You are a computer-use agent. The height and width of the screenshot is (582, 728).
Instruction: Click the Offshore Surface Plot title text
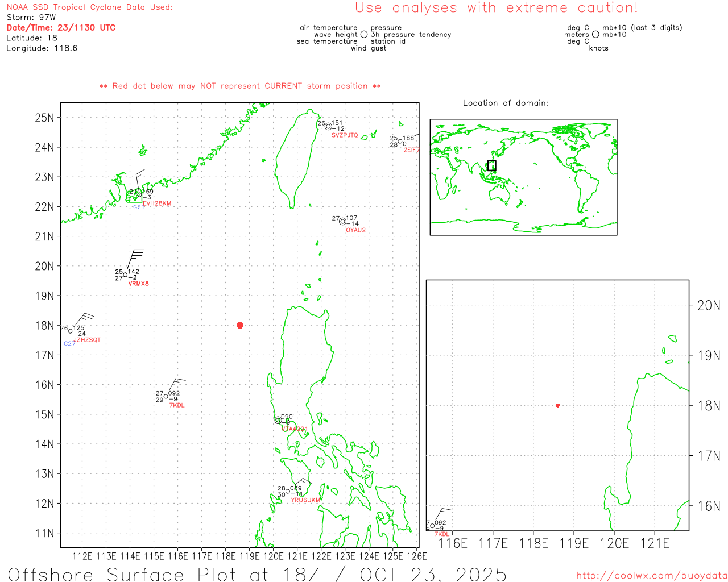[257, 574]
